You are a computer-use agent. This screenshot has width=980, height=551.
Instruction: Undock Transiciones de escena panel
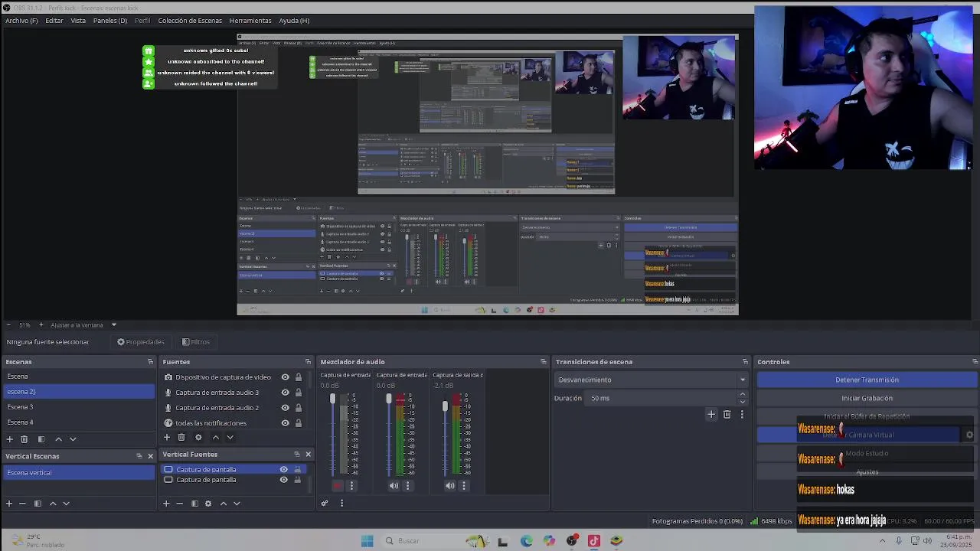click(x=745, y=362)
